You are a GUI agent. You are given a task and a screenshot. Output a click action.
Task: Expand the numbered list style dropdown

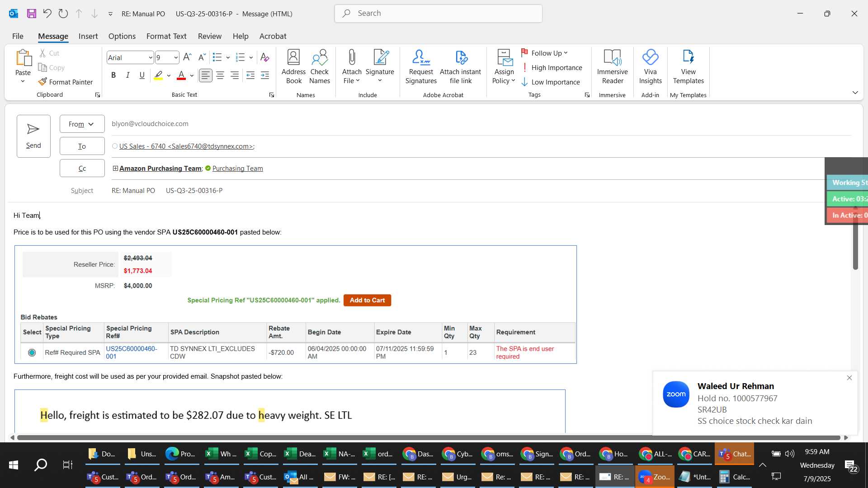pyautogui.click(x=251, y=57)
